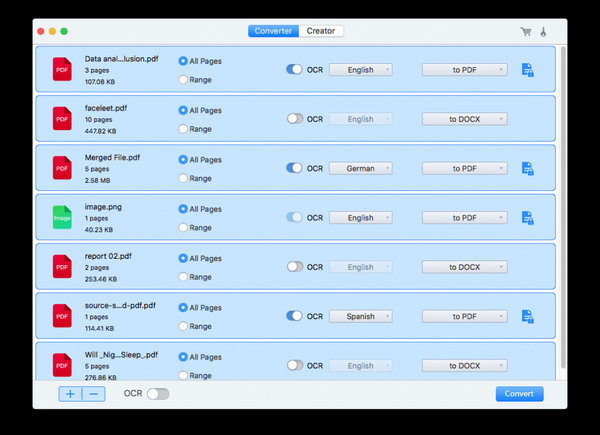Open 'to PDF' format dropdown for image.png
Image resolution: width=600 pixels, height=435 pixels.
point(465,218)
